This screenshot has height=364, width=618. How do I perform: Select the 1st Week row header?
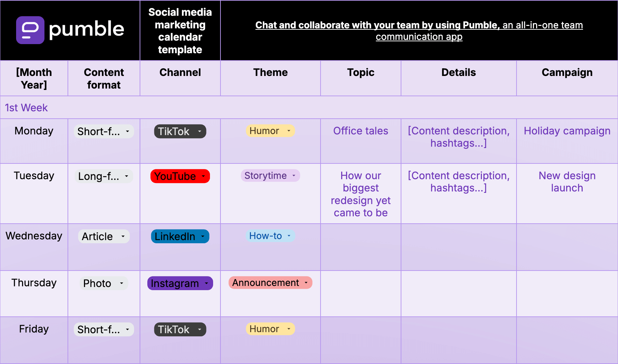pos(26,107)
